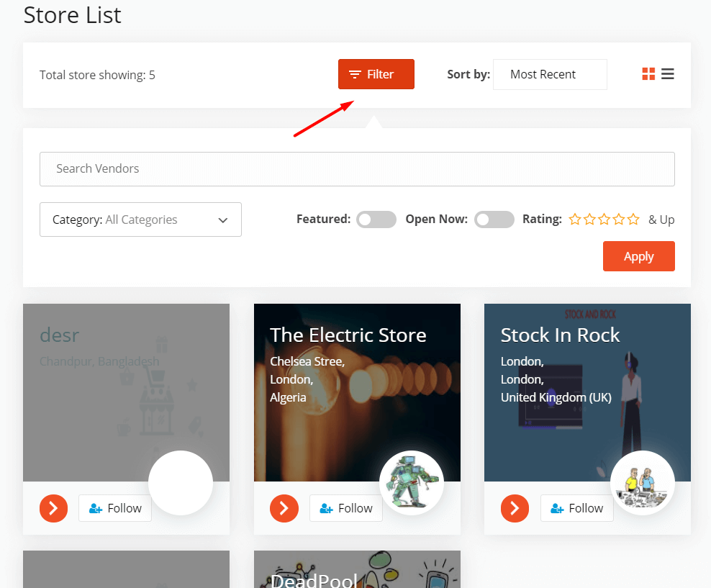Select the fifth rating star

click(x=633, y=220)
